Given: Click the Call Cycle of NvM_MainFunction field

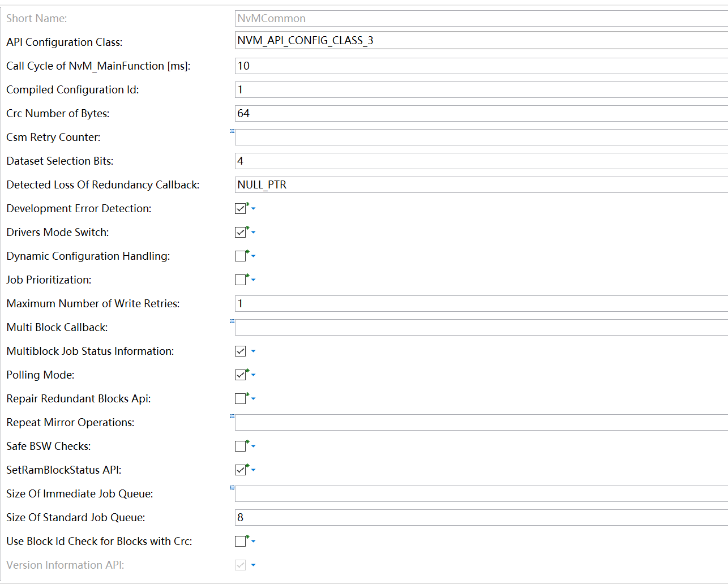Looking at the screenshot, I should point(396,66).
